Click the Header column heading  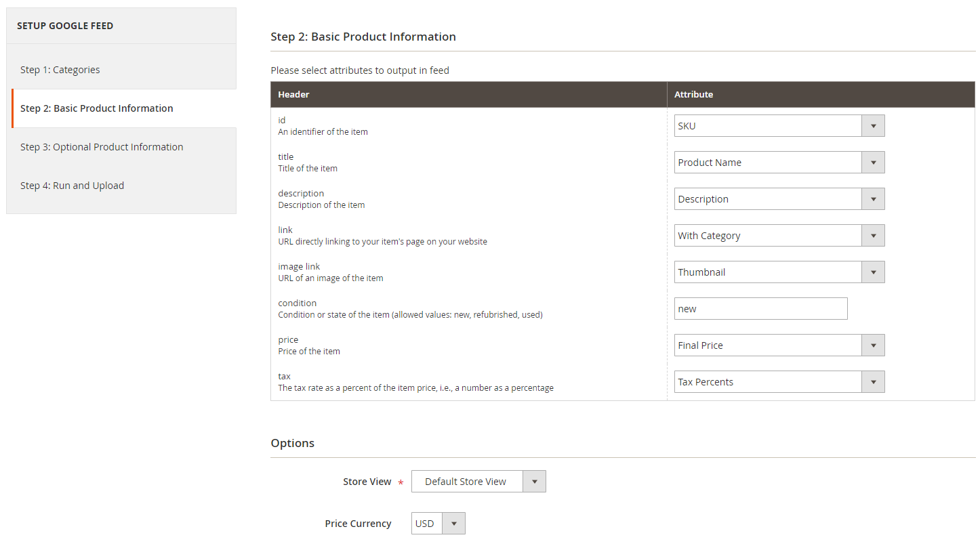[293, 95]
